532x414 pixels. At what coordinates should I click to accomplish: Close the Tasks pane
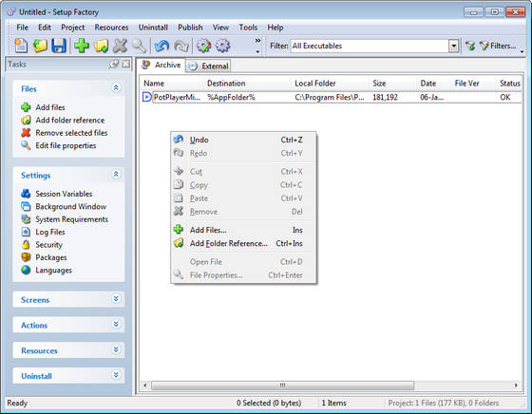tap(126, 64)
